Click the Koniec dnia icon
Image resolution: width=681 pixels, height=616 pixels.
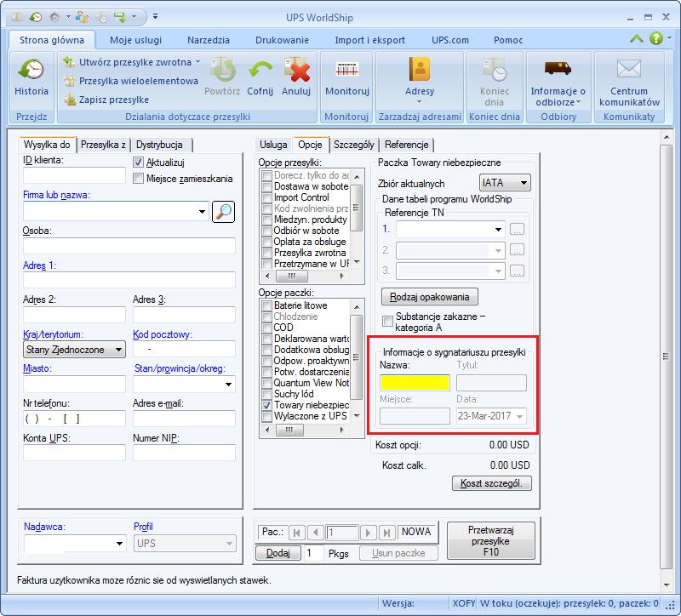(x=495, y=71)
